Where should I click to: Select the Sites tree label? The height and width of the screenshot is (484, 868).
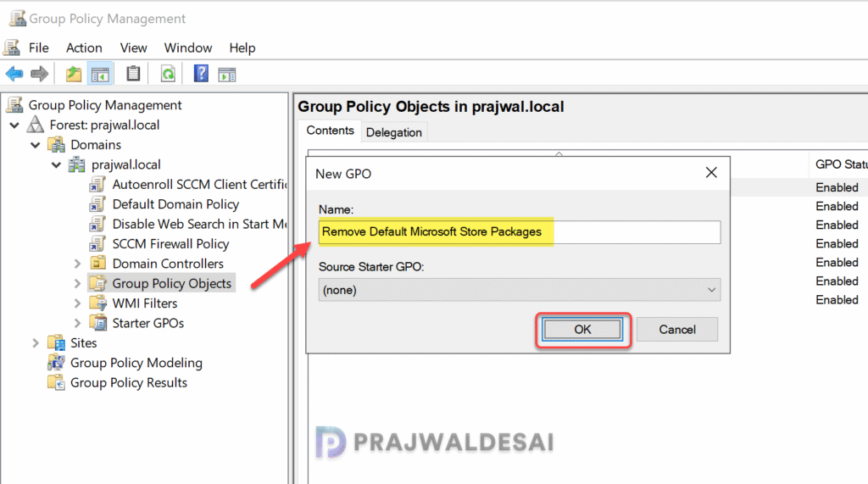[84, 342]
